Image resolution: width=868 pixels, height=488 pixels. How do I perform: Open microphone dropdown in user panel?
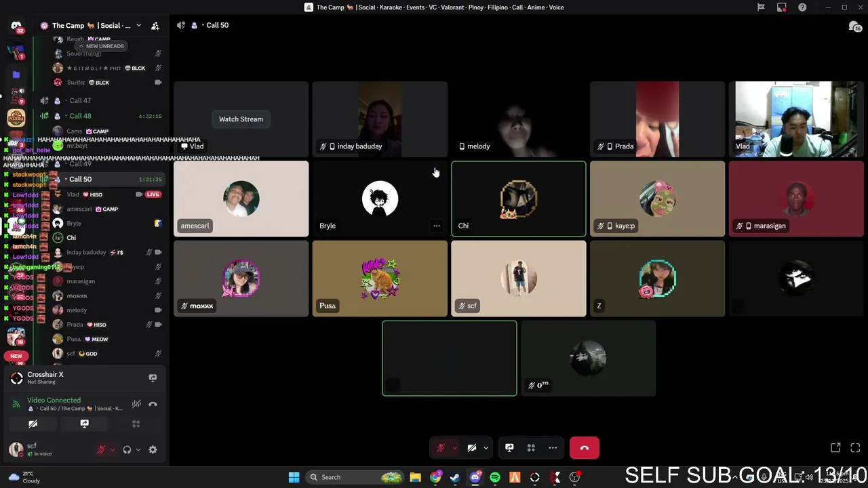[x=112, y=449]
